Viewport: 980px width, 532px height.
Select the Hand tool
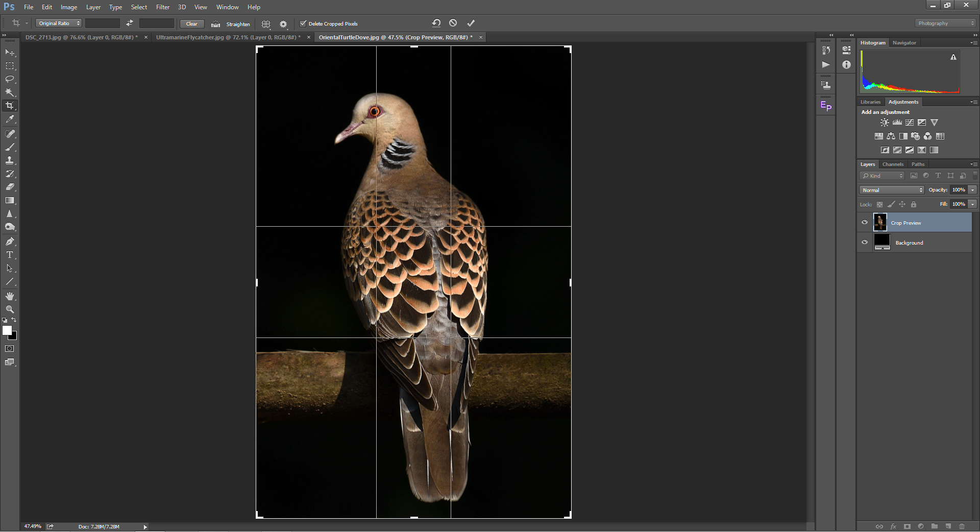pos(10,296)
